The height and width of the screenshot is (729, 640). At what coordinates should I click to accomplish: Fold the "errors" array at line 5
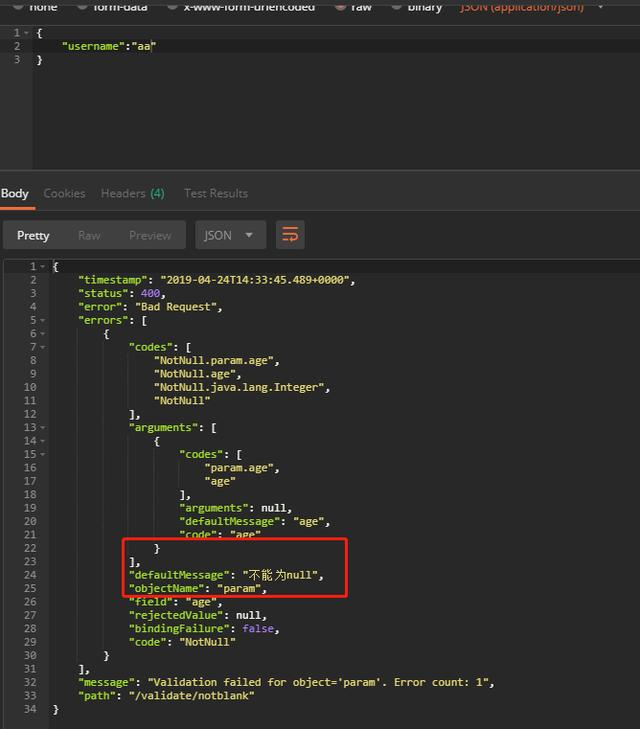44,320
